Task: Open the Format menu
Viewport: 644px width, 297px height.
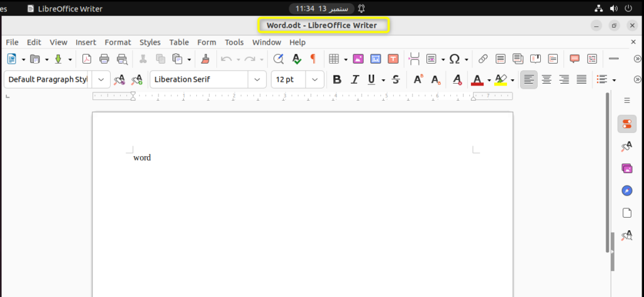Action: [118, 42]
